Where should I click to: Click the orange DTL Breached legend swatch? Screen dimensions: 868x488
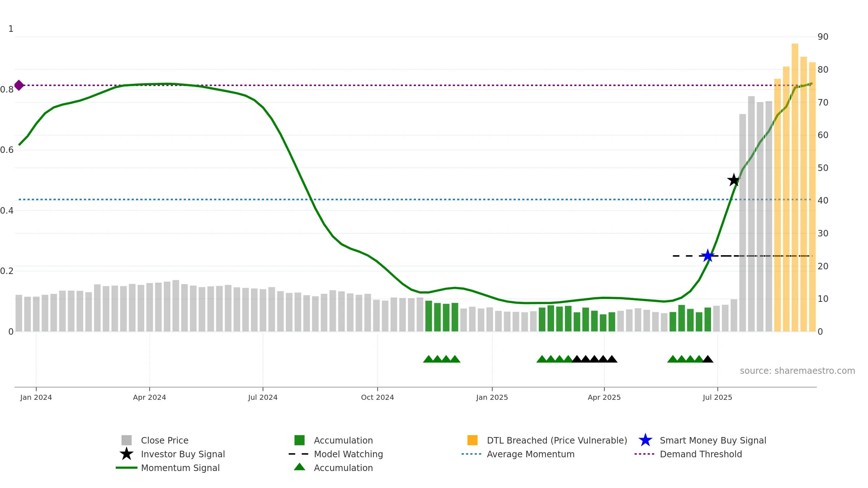(x=472, y=440)
